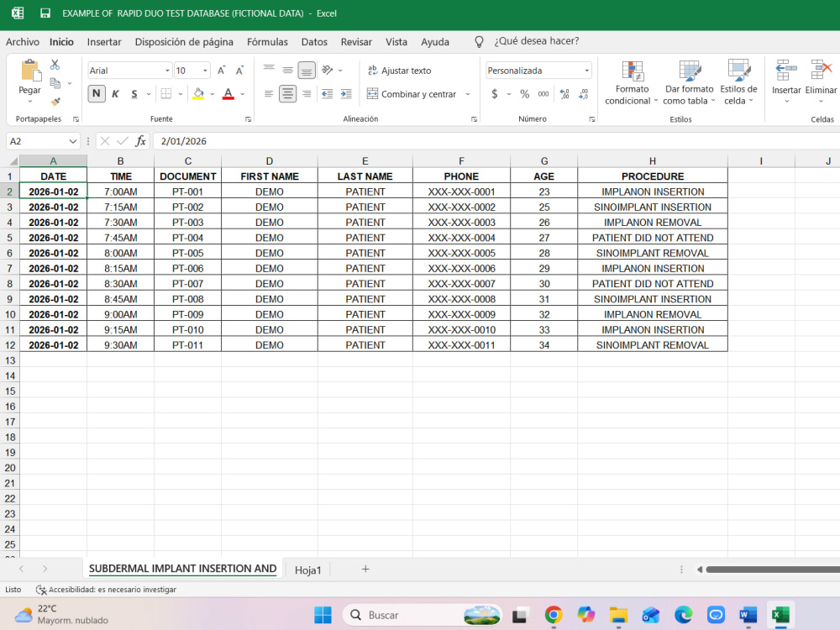Click the formula bar showing 2/01/2026
This screenshot has height=630, width=840.
[496, 141]
